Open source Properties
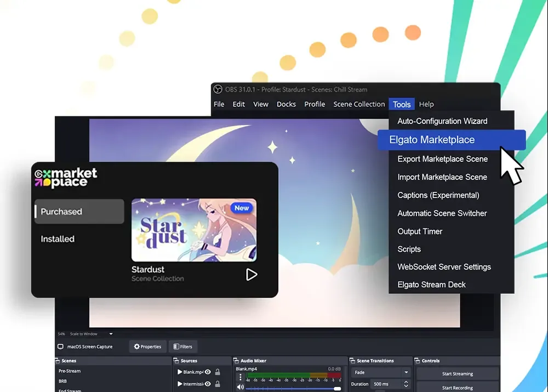This screenshot has height=392, width=548. point(147,346)
